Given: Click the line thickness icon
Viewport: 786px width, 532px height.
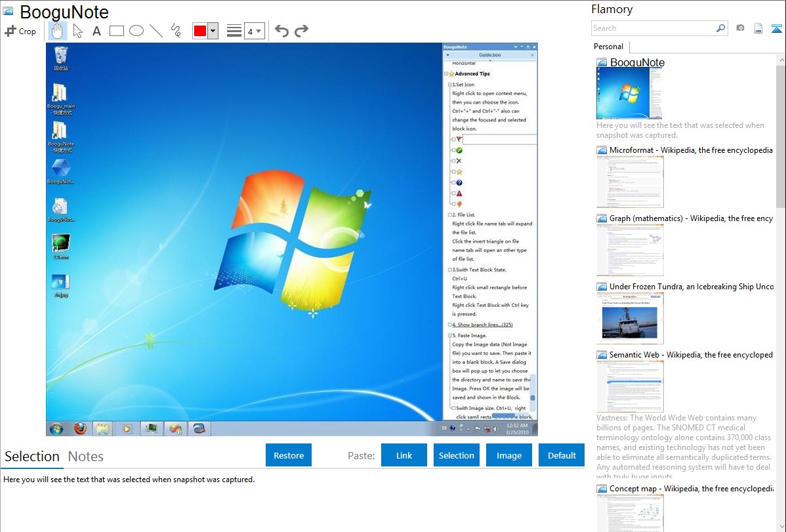Looking at the screenshot, I should 234,31.
